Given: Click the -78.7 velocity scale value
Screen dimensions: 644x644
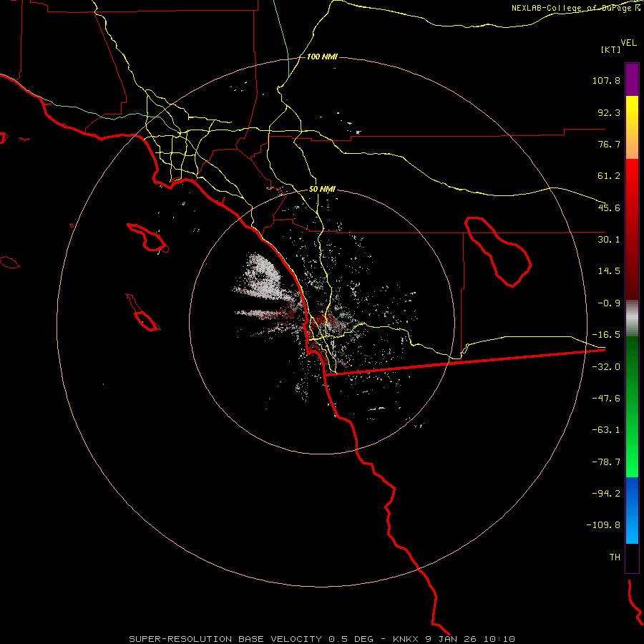Looking at the screenshot, I should (606, 462).
